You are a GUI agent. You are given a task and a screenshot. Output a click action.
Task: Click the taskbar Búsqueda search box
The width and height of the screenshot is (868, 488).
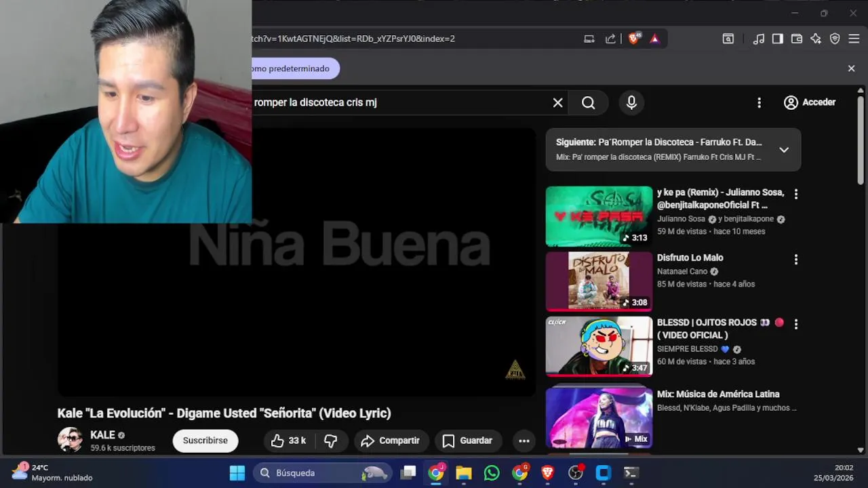click(x=323, y=473)
